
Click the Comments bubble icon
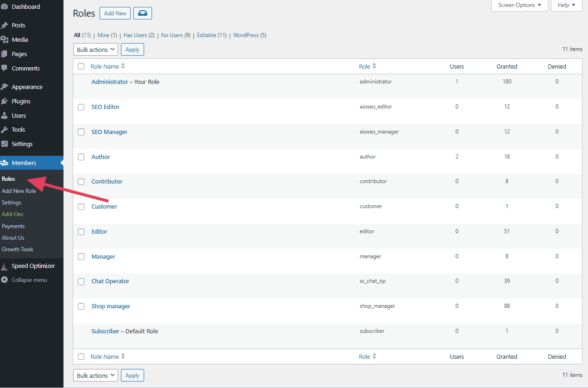[x=5, y=68]
